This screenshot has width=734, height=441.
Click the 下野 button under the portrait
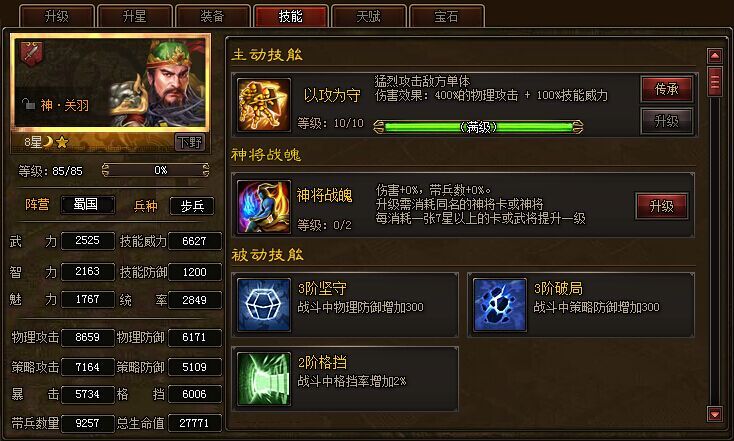(x=190, y=142)
